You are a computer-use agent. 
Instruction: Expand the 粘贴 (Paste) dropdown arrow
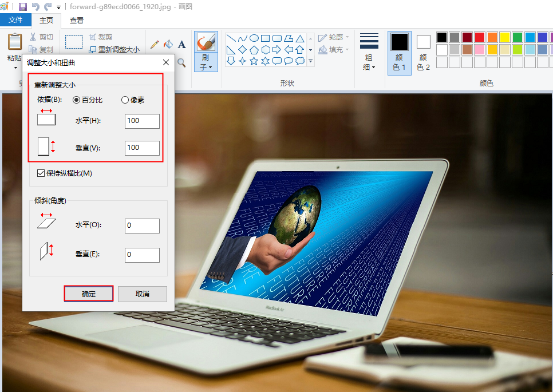click(15, 68)
